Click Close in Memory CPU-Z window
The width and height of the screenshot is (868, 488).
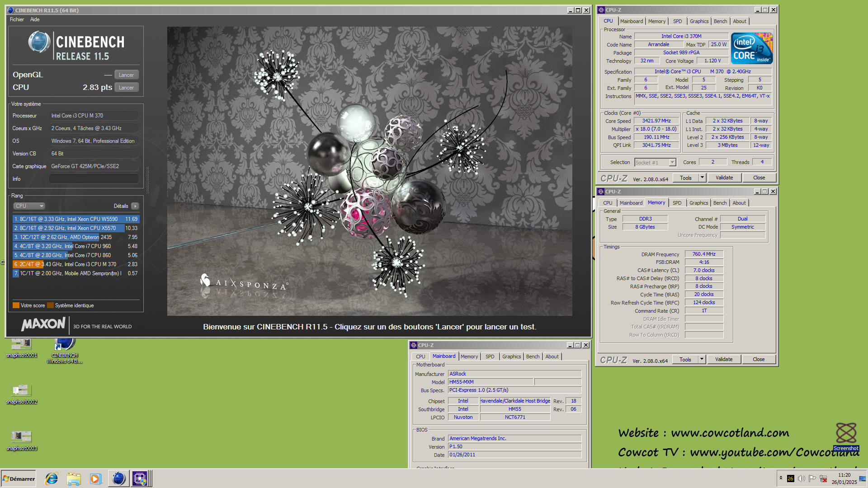(x=759, y=360)
